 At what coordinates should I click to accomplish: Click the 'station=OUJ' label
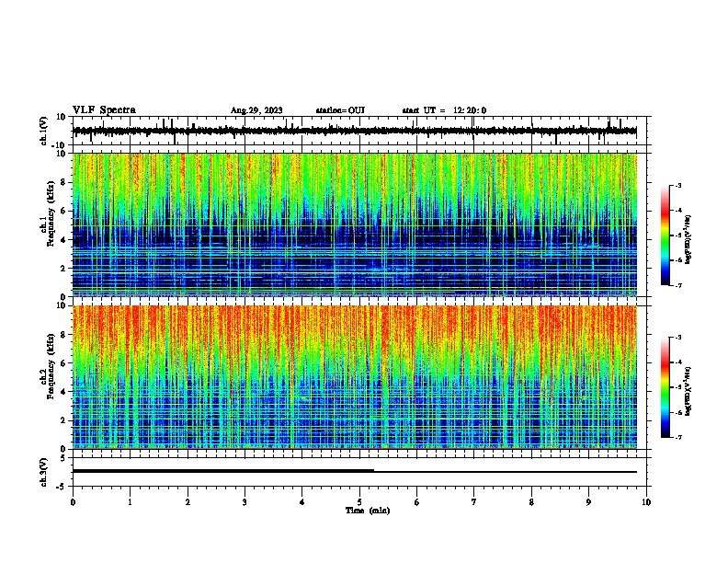340,110
